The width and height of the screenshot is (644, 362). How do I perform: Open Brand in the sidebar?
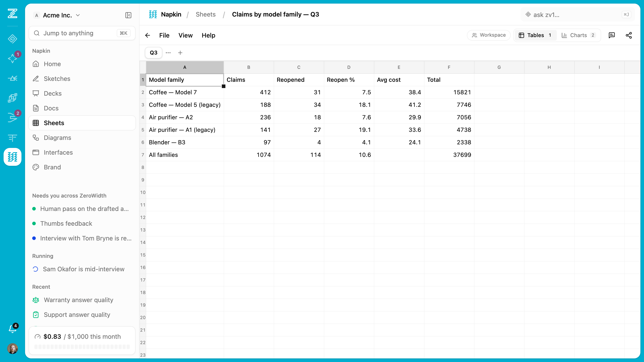click(x=82, y=167)
